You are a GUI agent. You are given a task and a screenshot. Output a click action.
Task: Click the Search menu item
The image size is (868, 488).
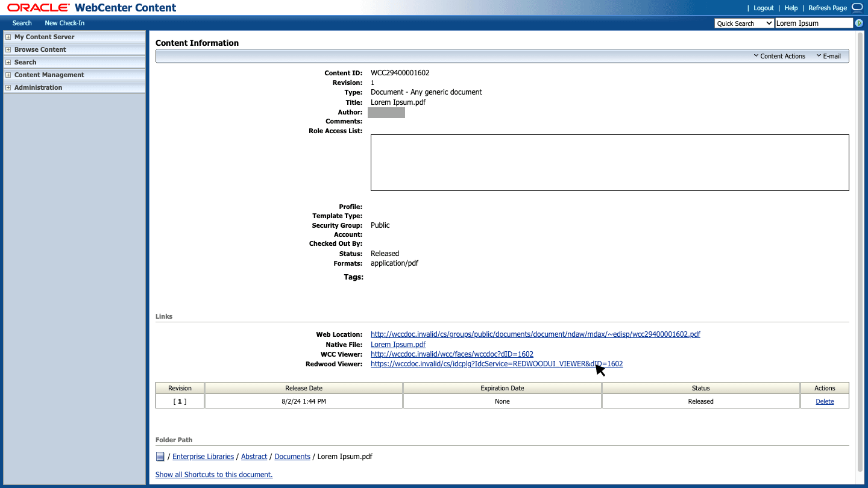22,23
